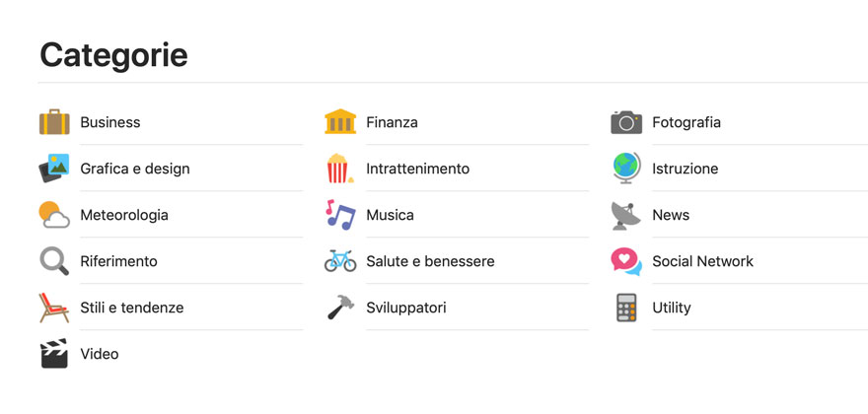Browse the Stili e tendenze category
The height and width of the screenshot is (414, 868).
click(x=132, y=308)
